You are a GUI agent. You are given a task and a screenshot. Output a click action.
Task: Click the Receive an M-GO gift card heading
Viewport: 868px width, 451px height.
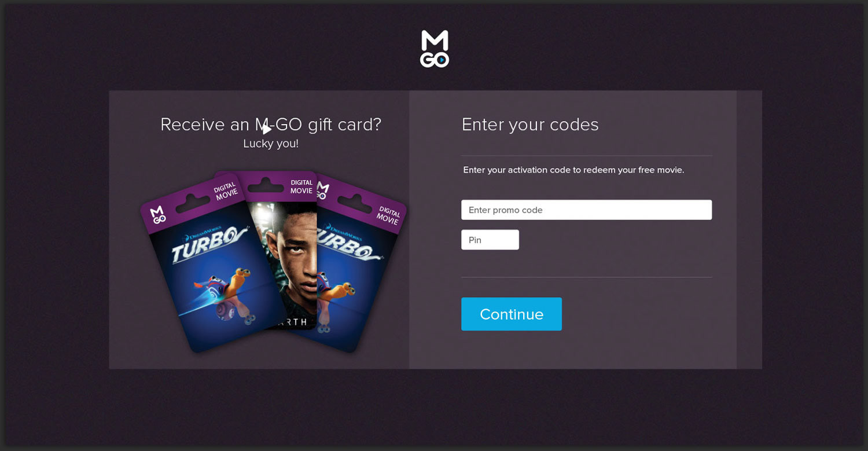pyautogui.click(x=271, y=124)
